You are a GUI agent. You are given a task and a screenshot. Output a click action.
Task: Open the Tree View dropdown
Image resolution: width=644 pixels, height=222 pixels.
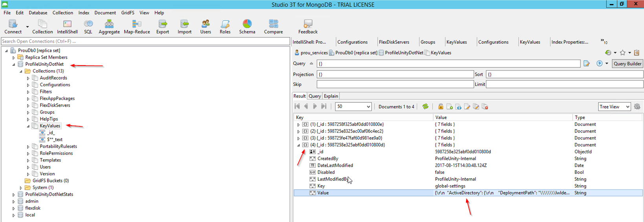(x=614, y=107)
